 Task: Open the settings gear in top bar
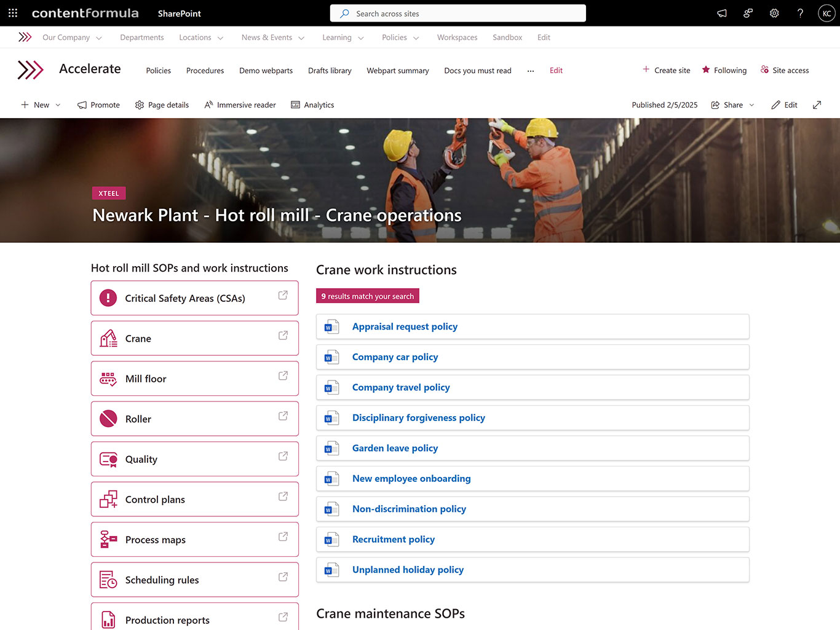click(x=774, y=13)
